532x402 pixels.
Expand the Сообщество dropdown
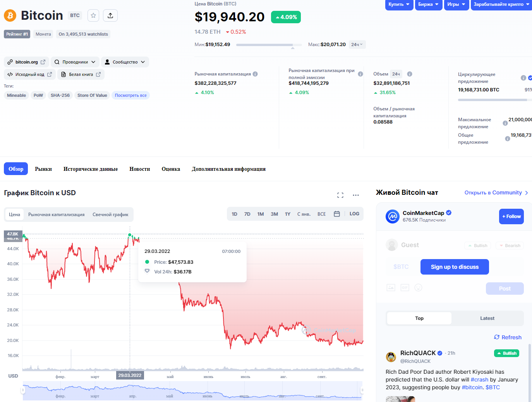[x=125, y=62]
